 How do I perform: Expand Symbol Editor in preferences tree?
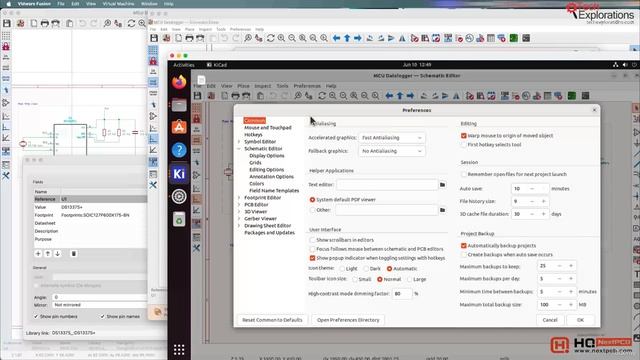239,142
